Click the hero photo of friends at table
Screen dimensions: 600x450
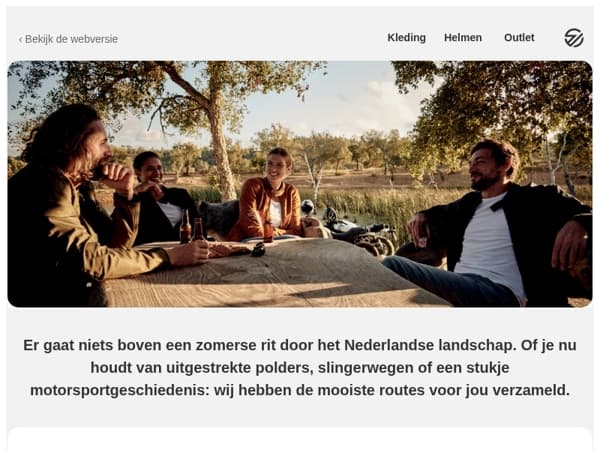coord(300,184)
